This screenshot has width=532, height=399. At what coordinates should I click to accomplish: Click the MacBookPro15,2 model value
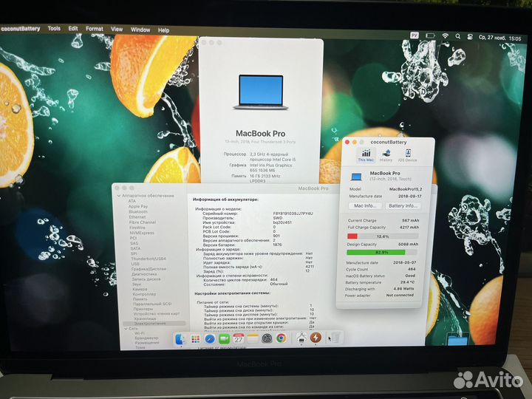[x=406, y=189]
